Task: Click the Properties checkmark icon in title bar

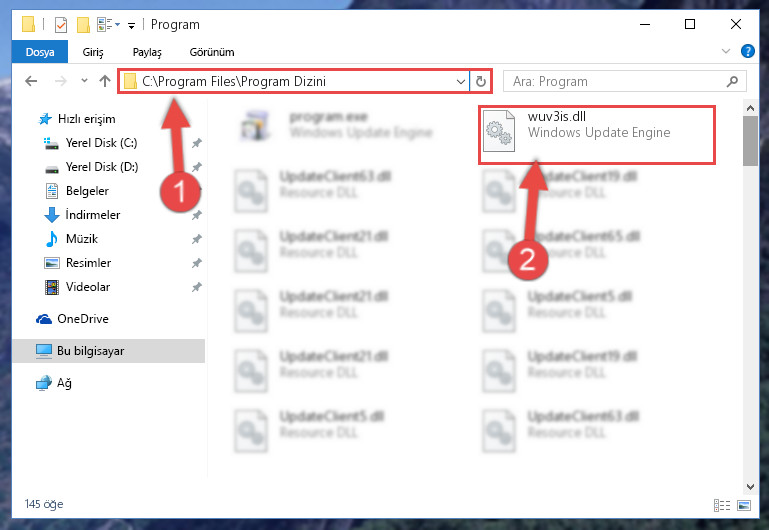Action: (x=61, y=25)
